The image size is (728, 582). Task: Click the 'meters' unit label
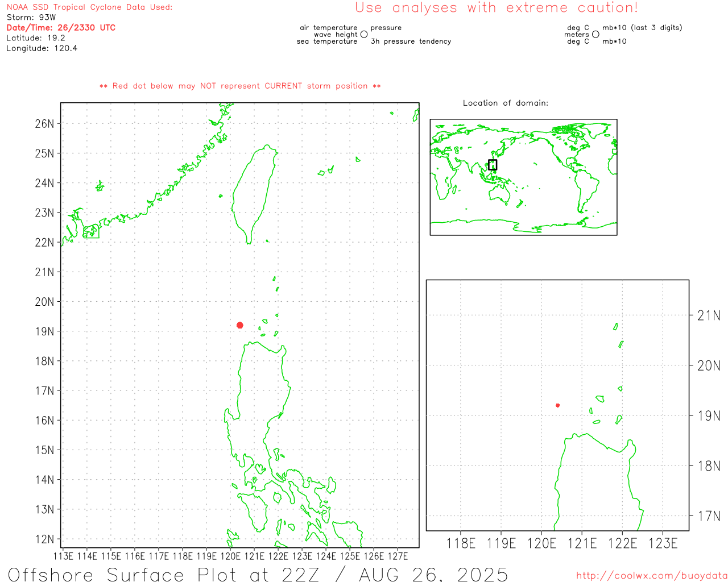pyautogui.click(x=577, y=35)
